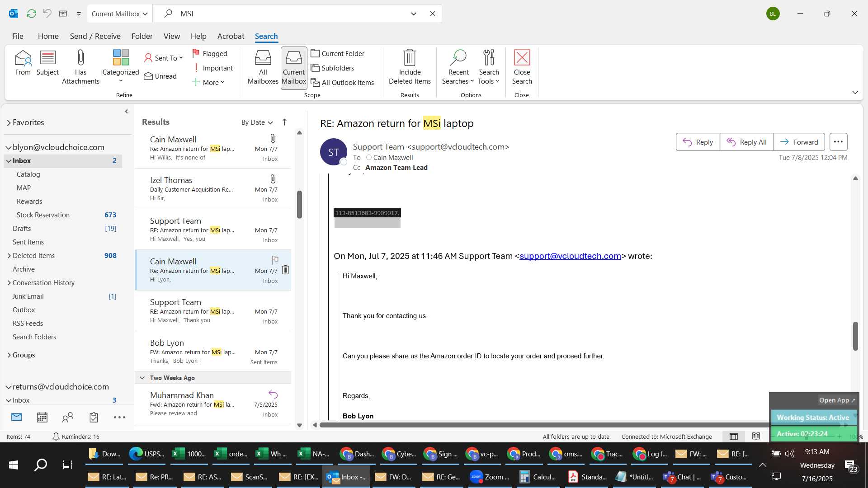Image resolution: width=868 pixels, height=488 pixels.
Task: Open the More refine options dropdown
Action: point(208,82)
